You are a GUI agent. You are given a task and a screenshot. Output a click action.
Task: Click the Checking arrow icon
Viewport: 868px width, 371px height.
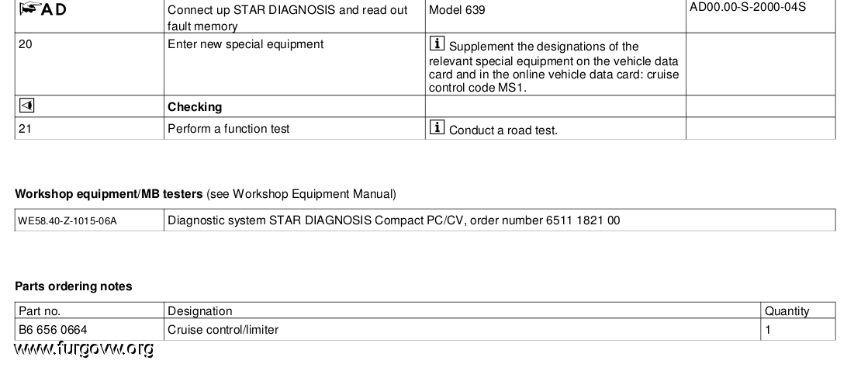[26, 106]
